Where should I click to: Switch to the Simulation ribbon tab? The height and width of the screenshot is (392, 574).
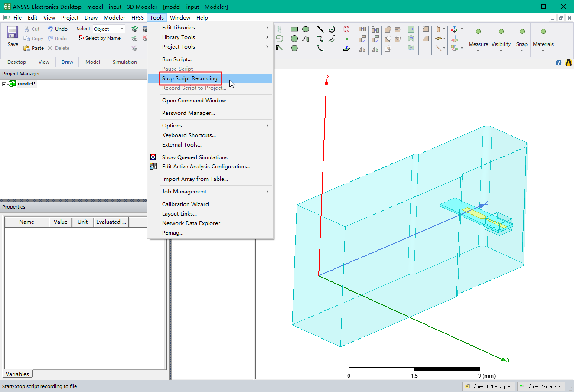125,62
